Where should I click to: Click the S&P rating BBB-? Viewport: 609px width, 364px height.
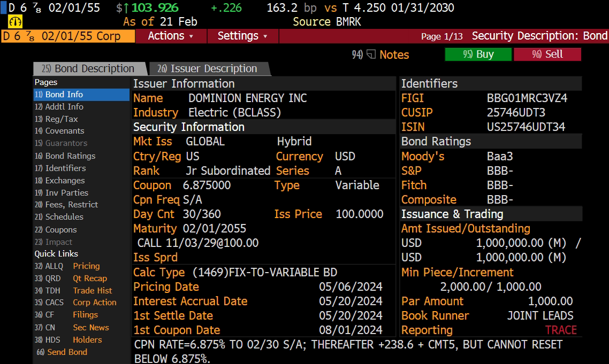pyautogui.click(x=500, y=171)
